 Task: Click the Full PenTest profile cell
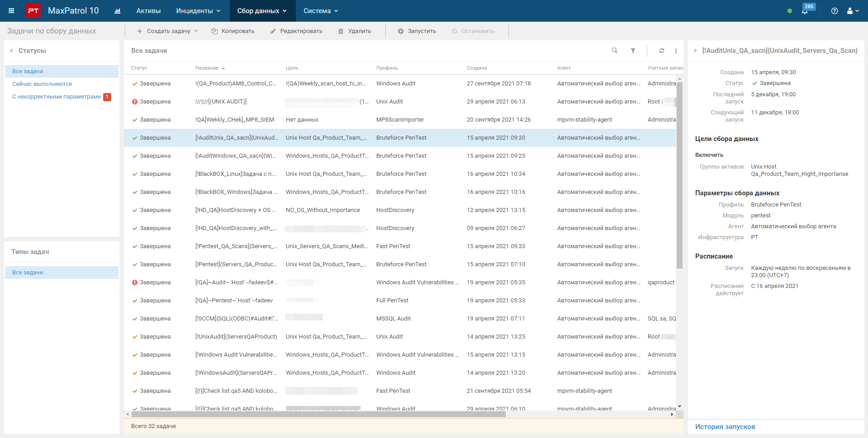coord(392,301)
